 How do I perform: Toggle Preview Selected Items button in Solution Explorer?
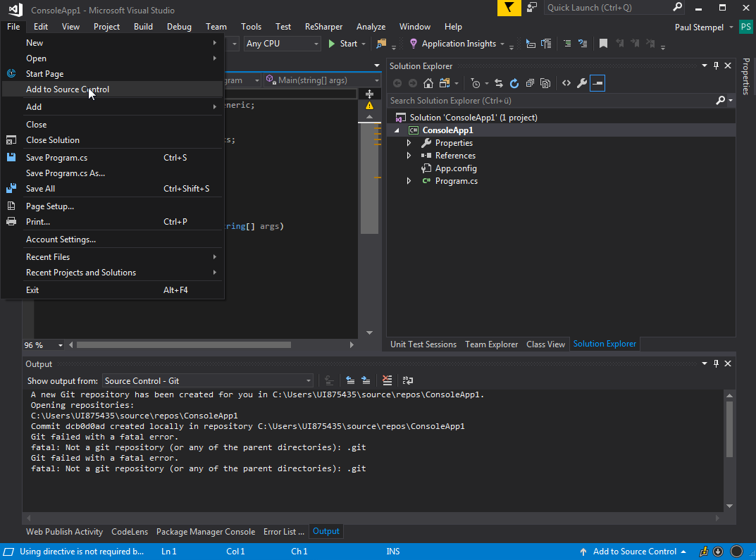[597, 83]
